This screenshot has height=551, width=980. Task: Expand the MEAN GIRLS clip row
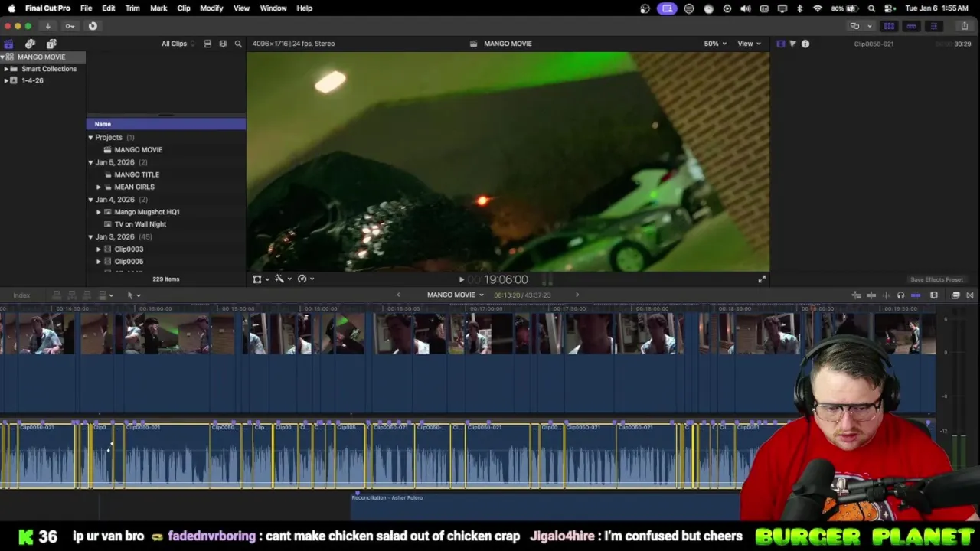98,187
